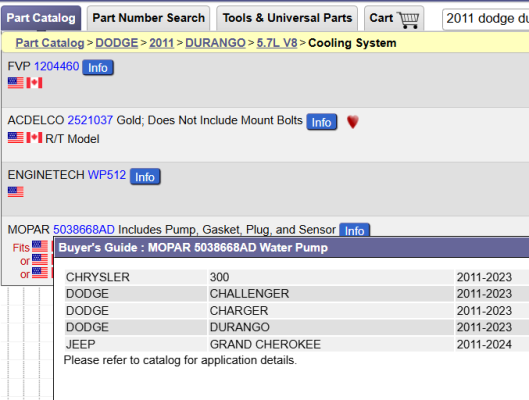The width and height of the screenshot is (529, 400).
Task: Switch to Part Number Search tab
Action: 148,18
